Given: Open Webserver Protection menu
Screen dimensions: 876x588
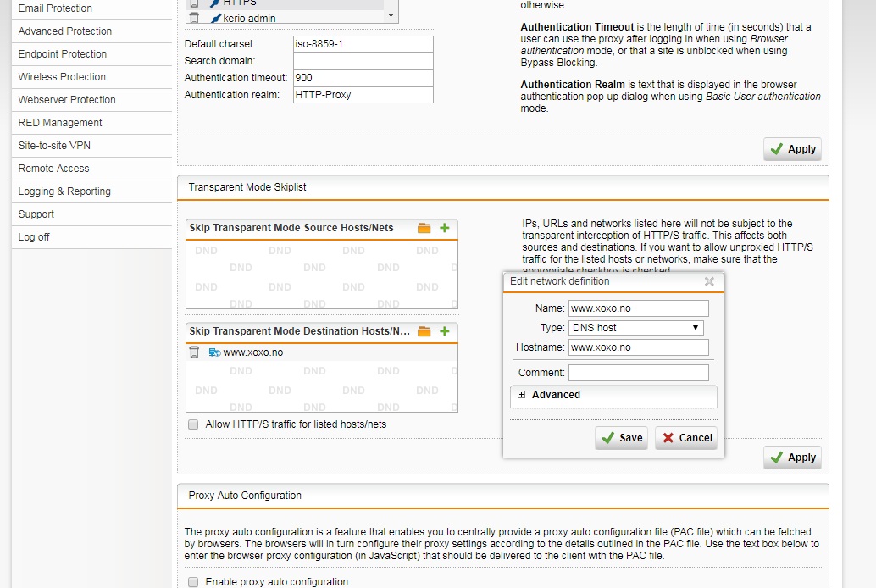Looking at the screenshot, I should [91, 100].
